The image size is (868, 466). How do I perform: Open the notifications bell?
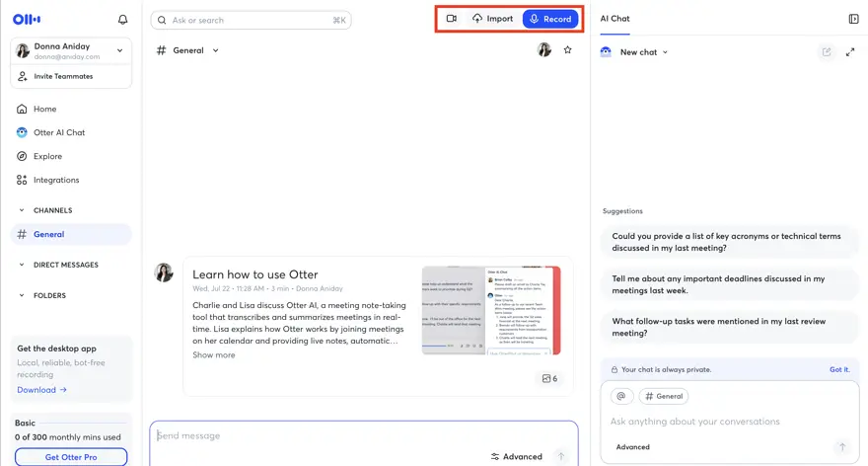tap(123, 20)
